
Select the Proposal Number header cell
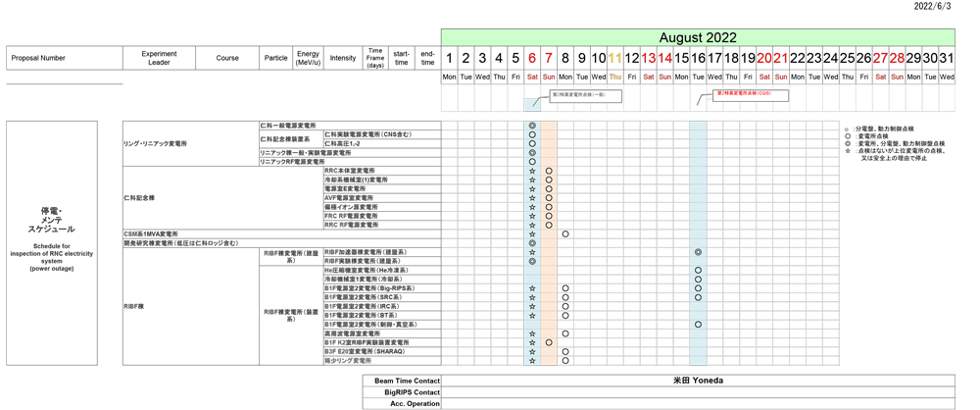65,58
